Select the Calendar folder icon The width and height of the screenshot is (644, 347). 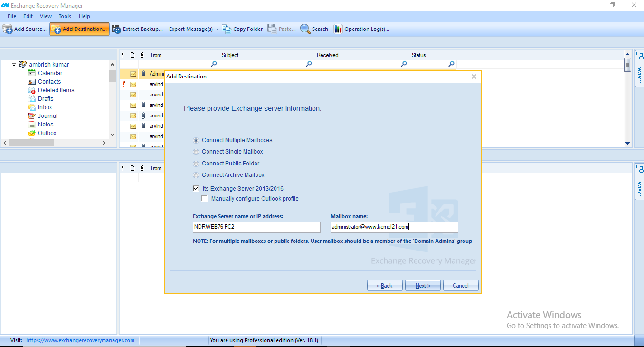(32, 73)
